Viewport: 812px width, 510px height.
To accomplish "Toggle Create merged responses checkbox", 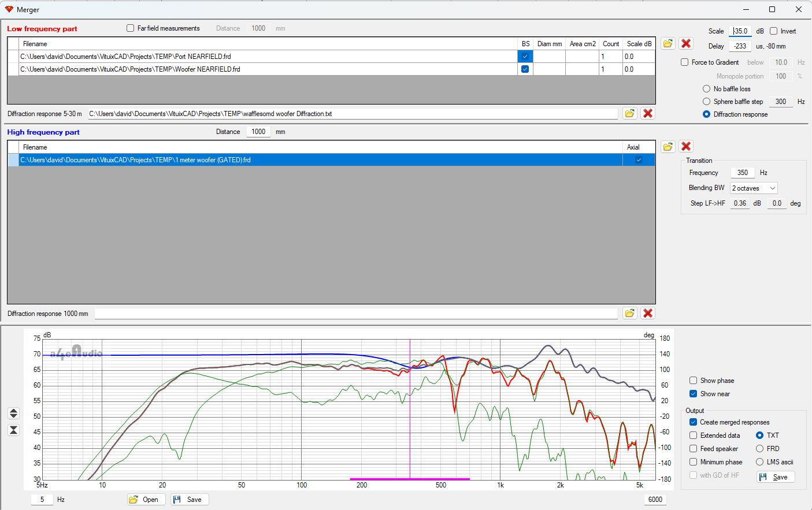I will click(x=693, y=422).
